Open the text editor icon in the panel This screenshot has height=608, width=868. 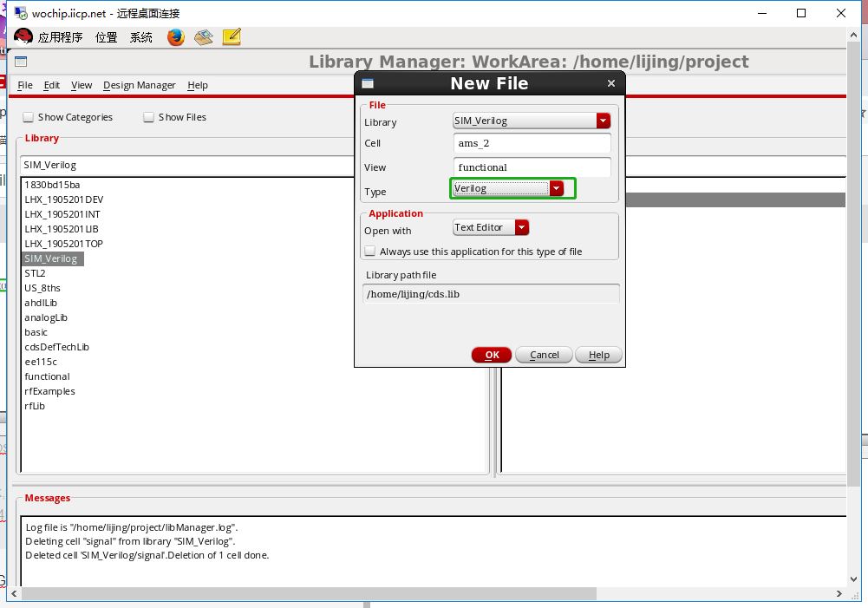click(231, 36)
